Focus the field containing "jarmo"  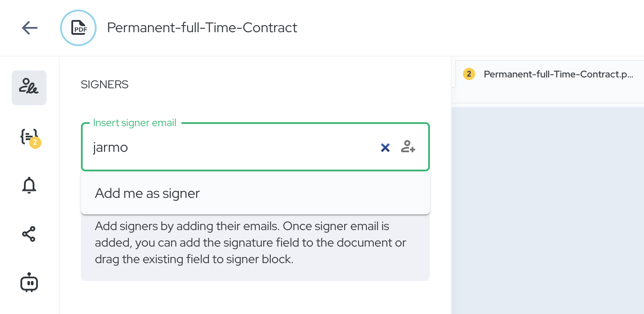coord(226,148)
